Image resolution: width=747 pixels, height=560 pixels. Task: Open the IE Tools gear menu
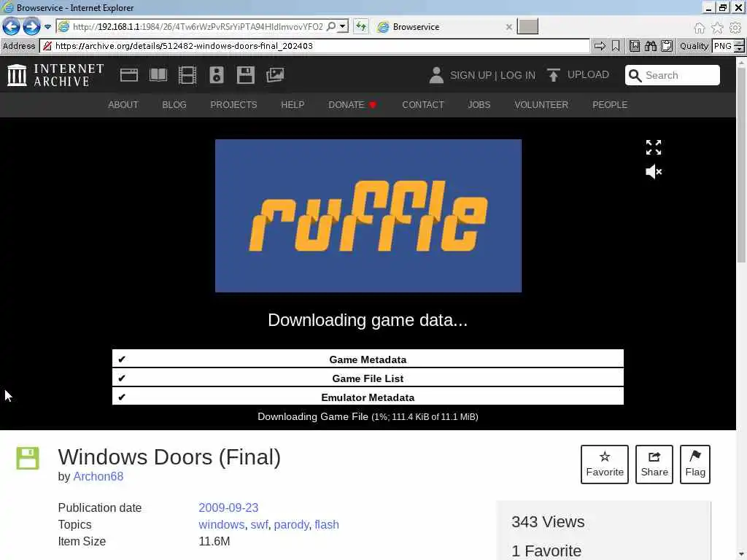point(735,28)
